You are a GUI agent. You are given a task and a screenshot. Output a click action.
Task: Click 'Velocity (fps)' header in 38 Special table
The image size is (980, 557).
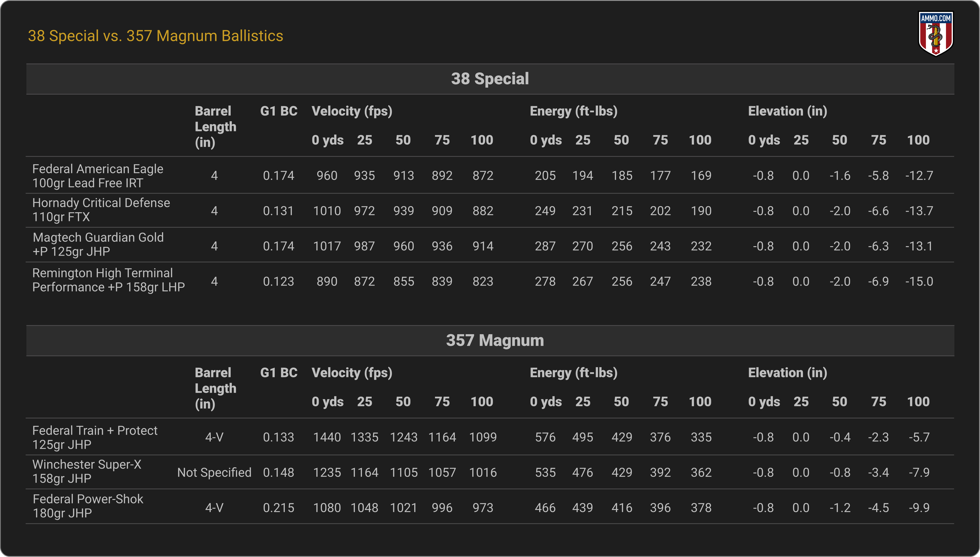352,111
